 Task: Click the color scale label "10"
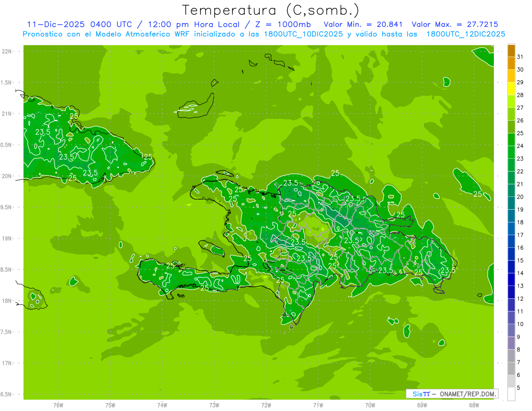tap(520, 324)
